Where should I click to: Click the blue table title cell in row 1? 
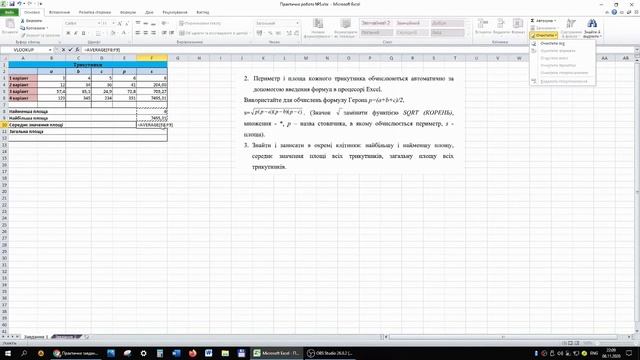tap(88, 64)
